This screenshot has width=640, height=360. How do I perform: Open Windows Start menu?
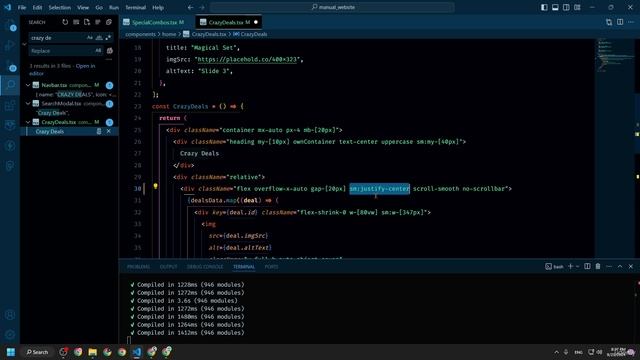click(x=11, y=352)
